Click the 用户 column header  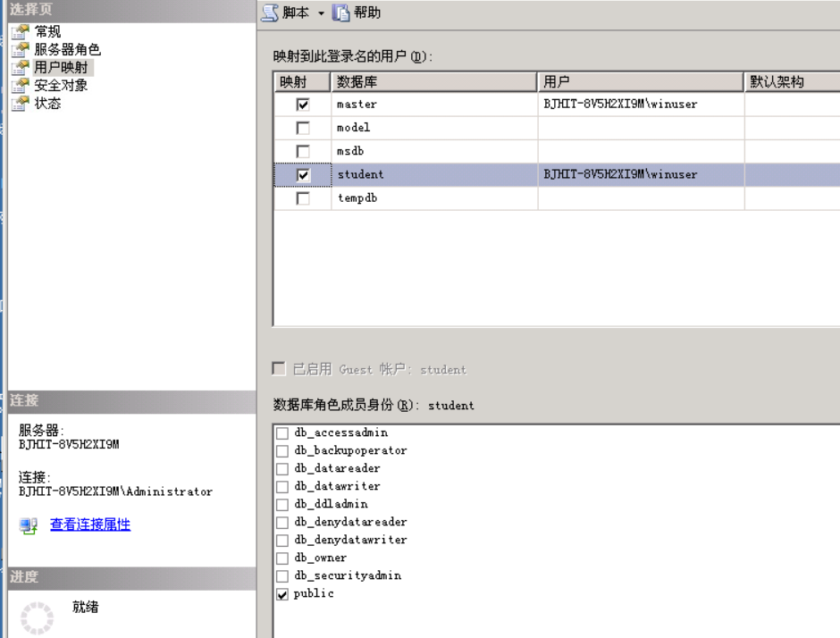pos(641,82)
